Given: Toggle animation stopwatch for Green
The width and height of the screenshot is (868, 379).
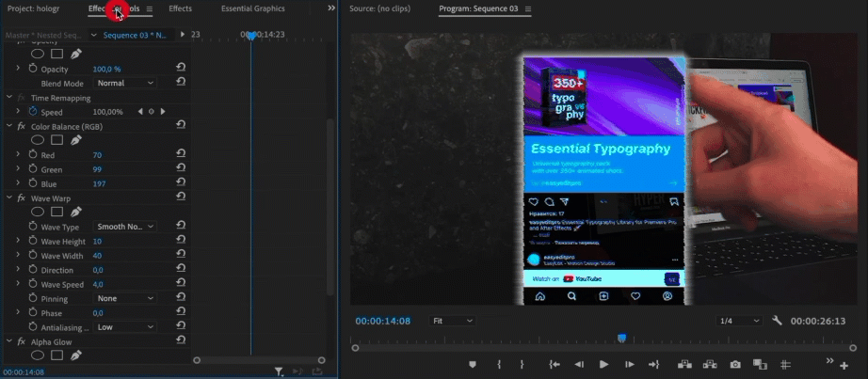Looking at the screenshot, I should pyautogui.click(x=32, y=169).
